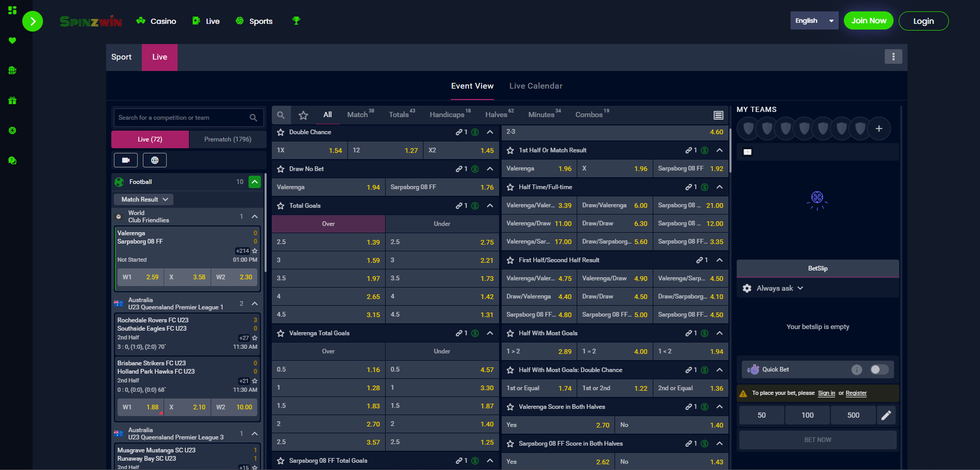
Task: Favorite the Draw No Bet market
Action: point(281,169)
